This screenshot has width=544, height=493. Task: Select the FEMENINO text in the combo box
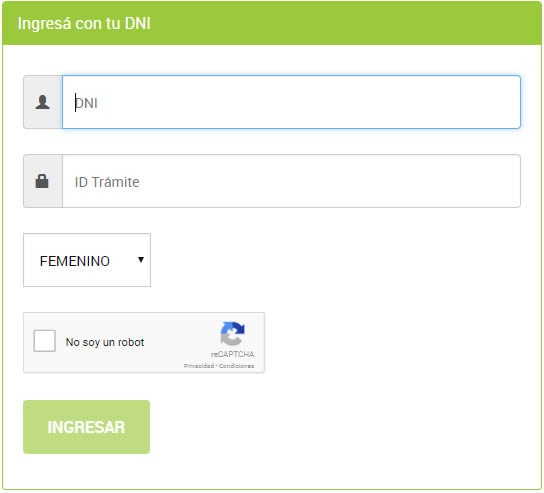pos(75,261)
